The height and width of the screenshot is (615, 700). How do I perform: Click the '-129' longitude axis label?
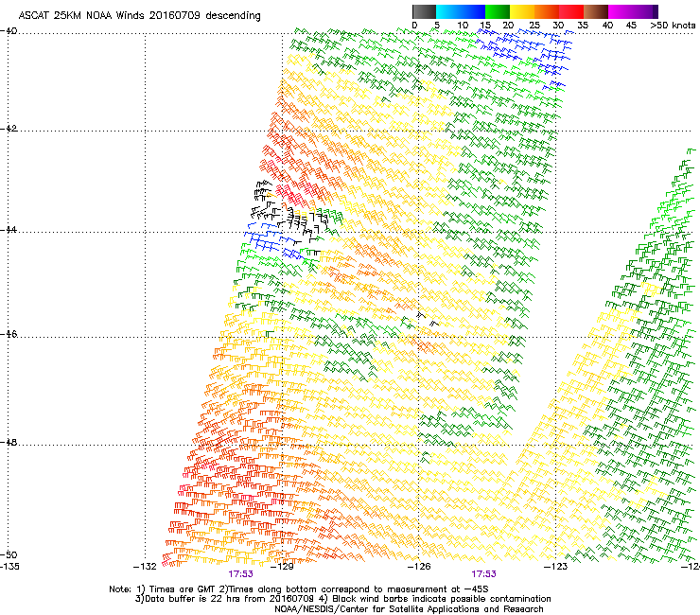282,567
